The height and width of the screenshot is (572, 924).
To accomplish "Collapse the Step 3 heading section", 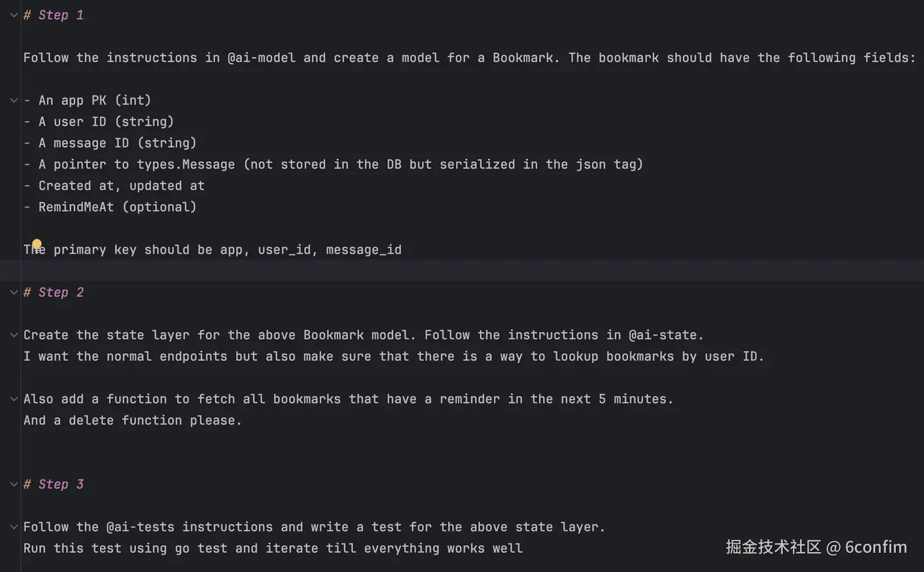I will tap(13, 484).
